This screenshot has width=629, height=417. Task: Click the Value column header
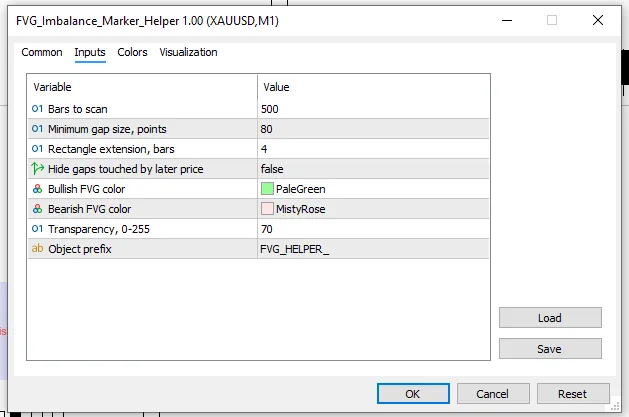click(373, 87)
